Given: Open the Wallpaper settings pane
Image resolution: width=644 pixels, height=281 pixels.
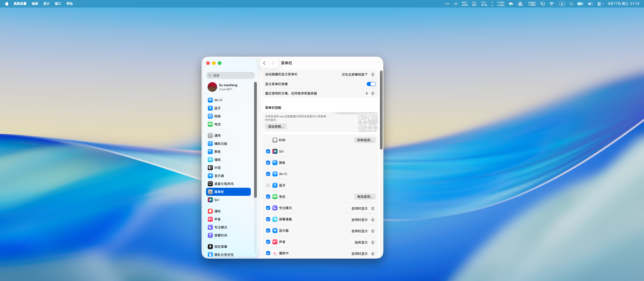Looking at the screenshot, I should point(217,160).
